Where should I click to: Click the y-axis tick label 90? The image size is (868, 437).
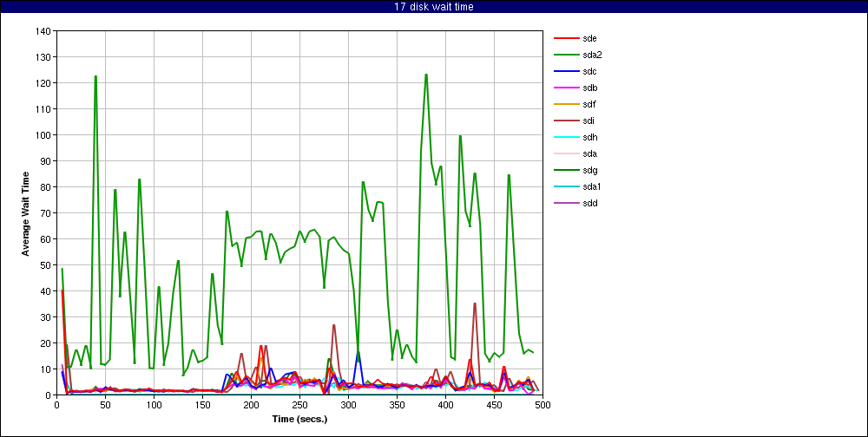(47, 161)
